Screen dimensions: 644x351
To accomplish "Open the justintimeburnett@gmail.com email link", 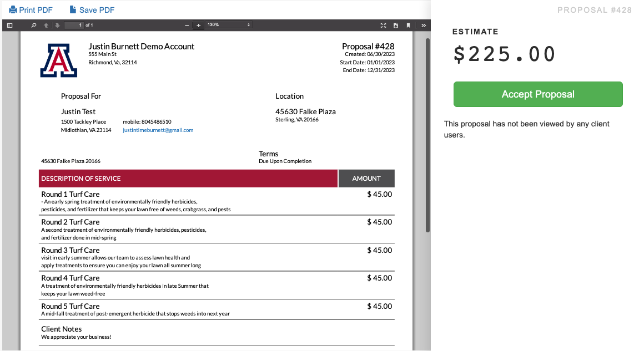I will (x=158, y=130).
